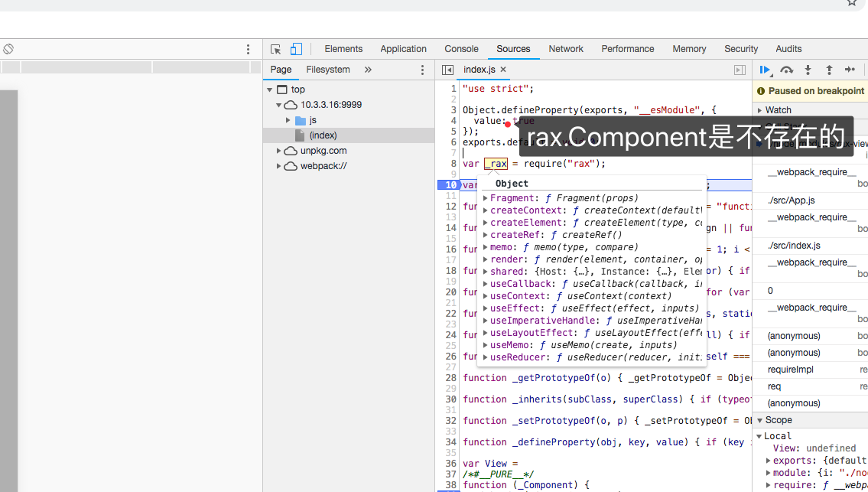This screenshot has height=492, width=868.
Task: Click the step-to-next-breakpoint arrow icon
Action: click(x=850, y=69)
